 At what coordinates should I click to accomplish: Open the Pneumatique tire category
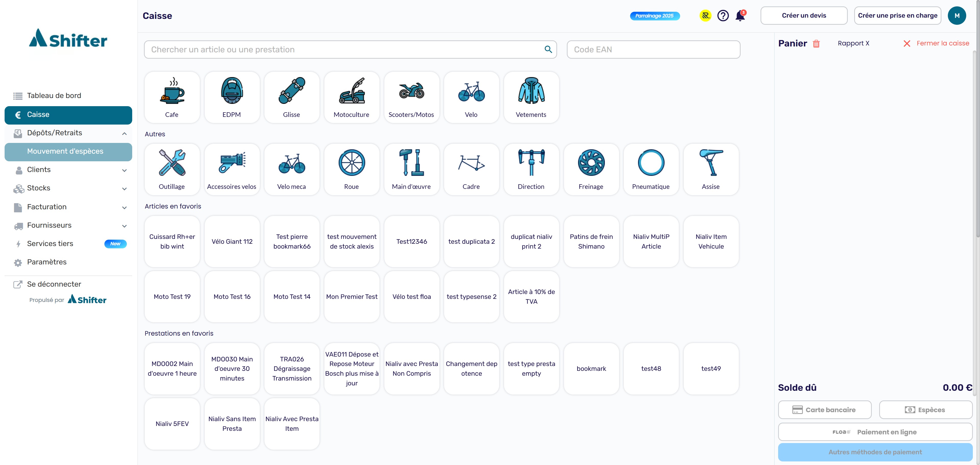click(651, 169)
